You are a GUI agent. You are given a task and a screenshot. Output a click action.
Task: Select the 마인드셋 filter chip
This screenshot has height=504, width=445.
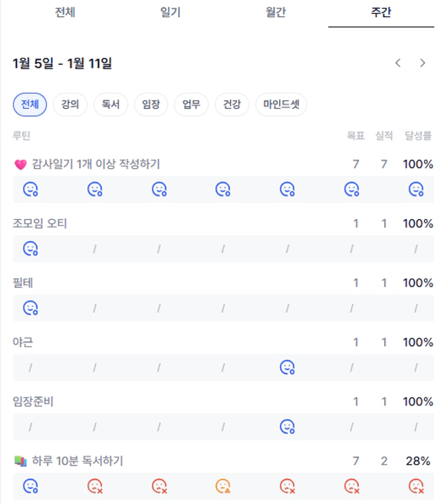click(281, 104)
